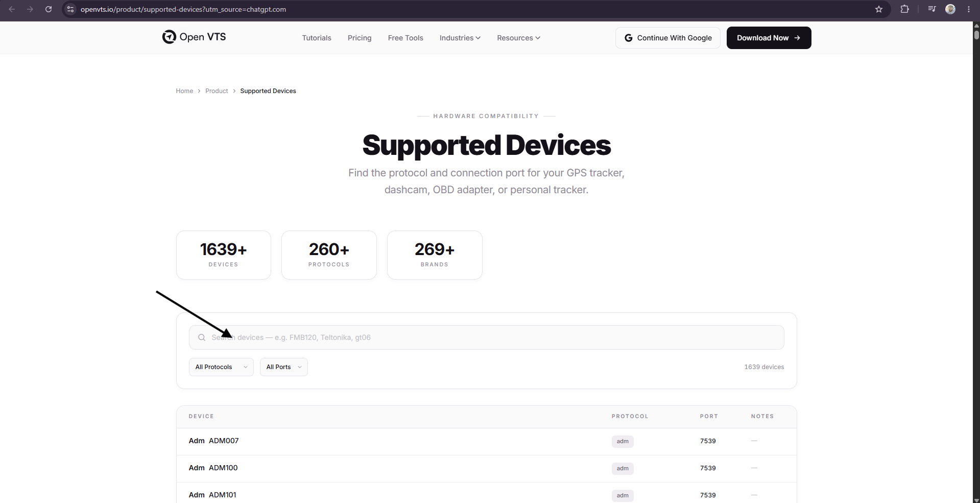Click the Supported Devices page heading
Screen dimensions: 980x503
(487, 145)
